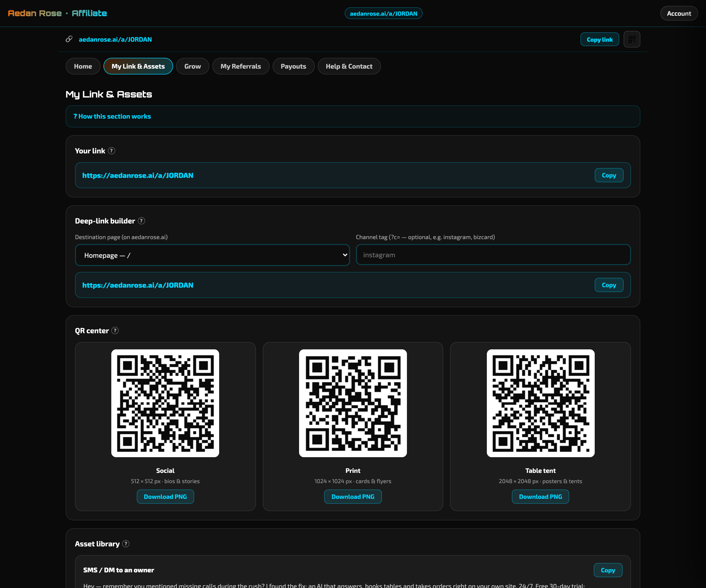Image resolution: width=706 pixels, height=588 pixels.
Task: Expand the How this section works panel
Action: coord(353,116)
